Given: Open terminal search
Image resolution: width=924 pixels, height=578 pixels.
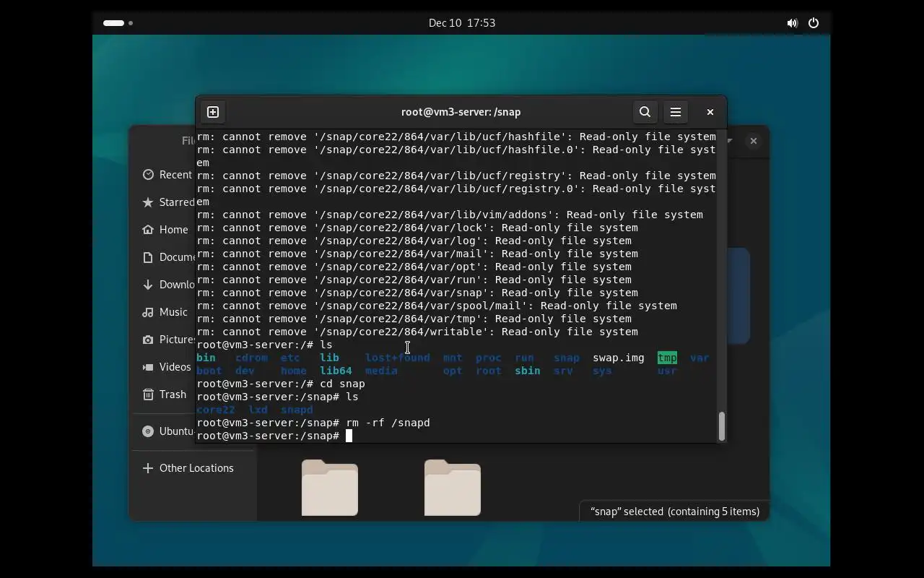Looking at the screenshot, I should (645, 112).
